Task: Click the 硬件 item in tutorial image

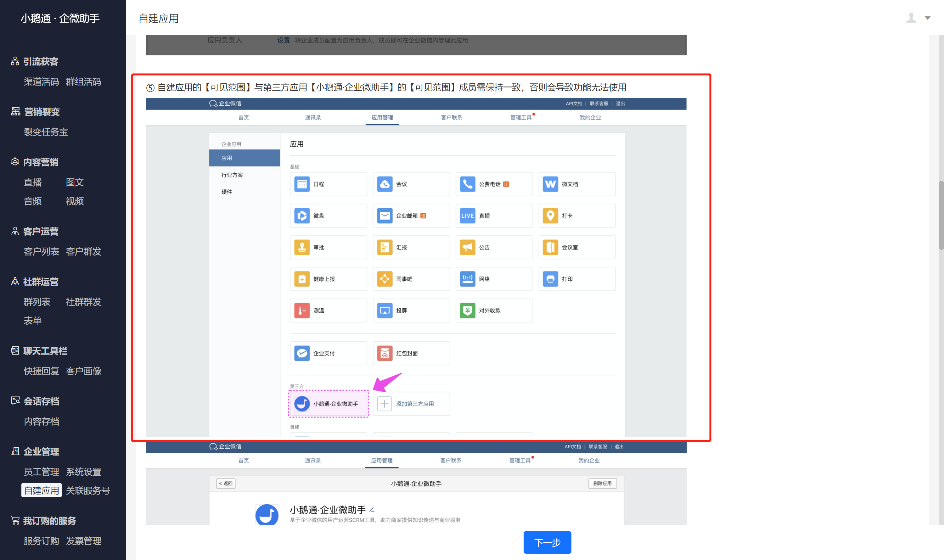Action: [x=227, y=192]
